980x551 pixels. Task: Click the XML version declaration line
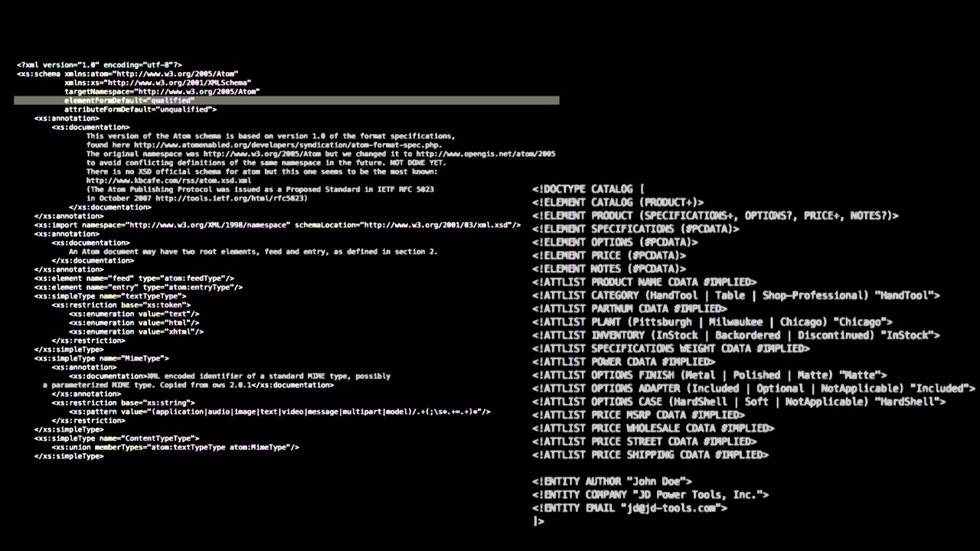coord(100,65)
